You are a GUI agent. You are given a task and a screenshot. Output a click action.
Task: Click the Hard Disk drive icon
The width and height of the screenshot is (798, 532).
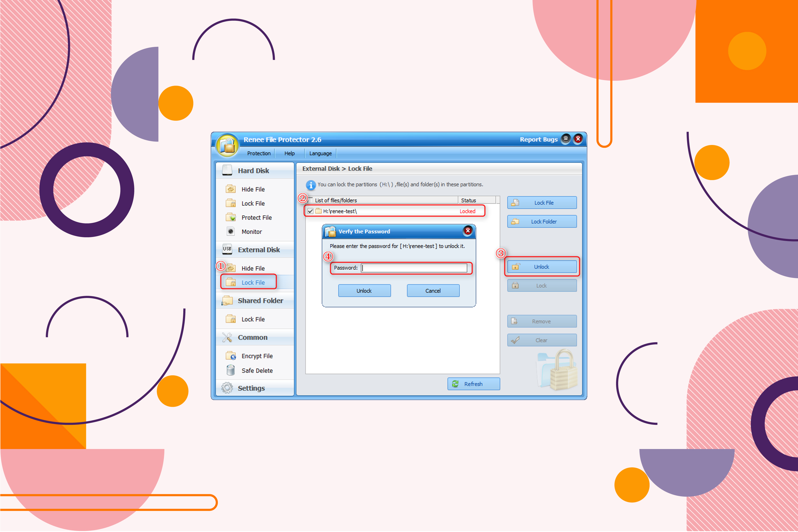(x=227, y=170)
